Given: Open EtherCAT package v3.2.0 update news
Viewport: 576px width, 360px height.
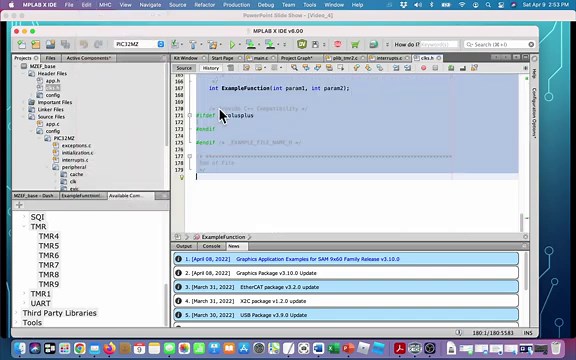Looking at the screenshot, I should (346, 287).
